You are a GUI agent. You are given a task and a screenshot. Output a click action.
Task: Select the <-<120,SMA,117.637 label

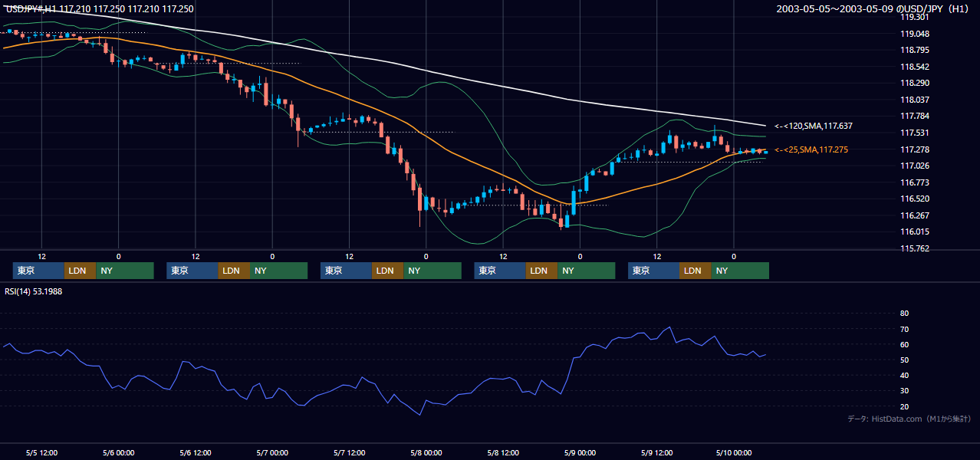click(814, 126)
